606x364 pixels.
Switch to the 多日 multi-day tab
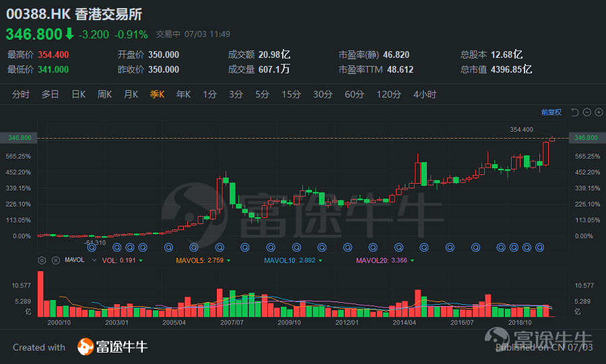[50, 94]
